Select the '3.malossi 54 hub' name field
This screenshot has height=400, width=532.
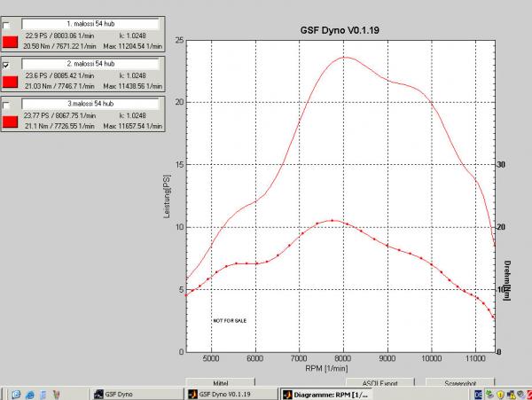[90, 104]
